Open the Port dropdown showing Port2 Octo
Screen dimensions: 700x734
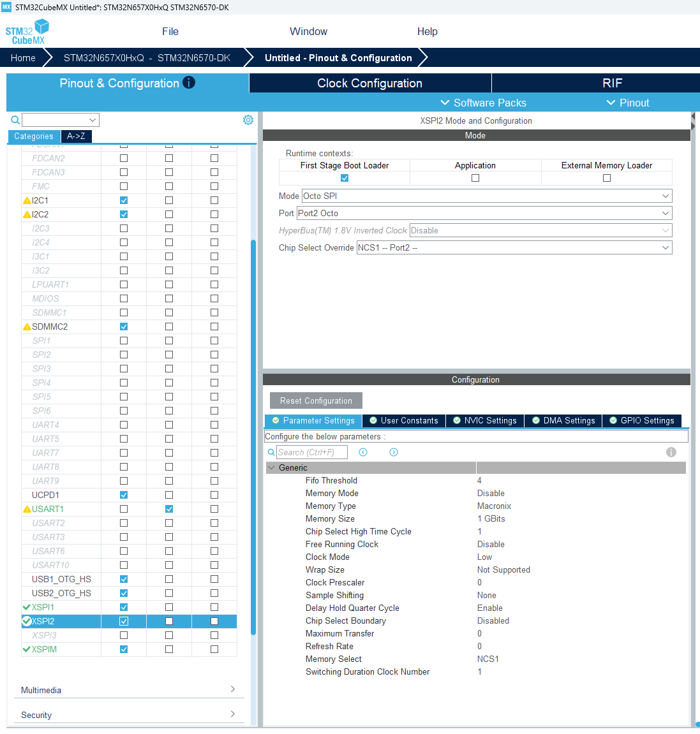click(x=484, y=213)
